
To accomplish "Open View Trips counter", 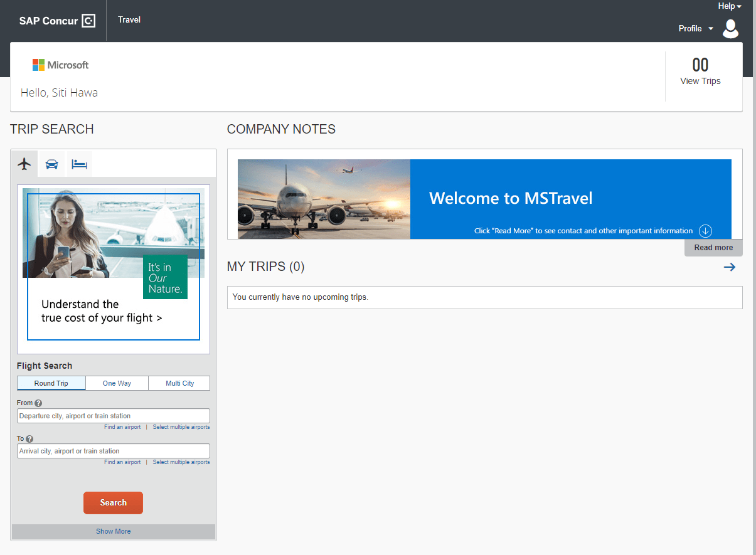I will coord(700,72).
